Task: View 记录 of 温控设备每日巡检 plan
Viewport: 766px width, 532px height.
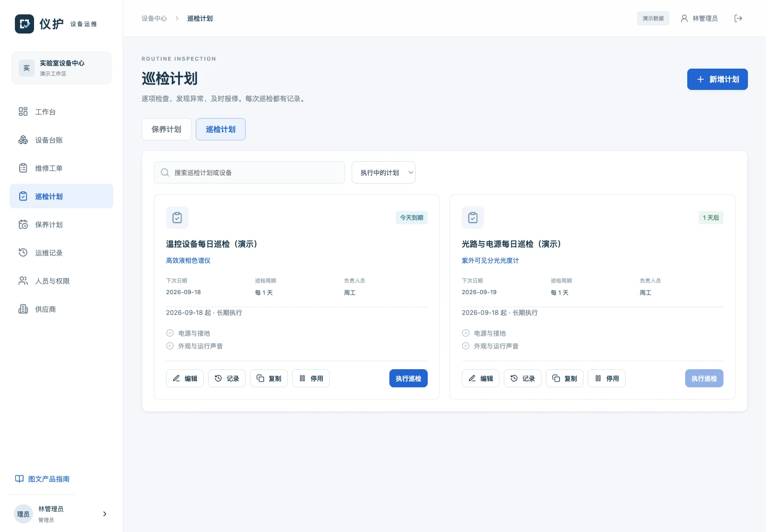Action: pos(227,378)
